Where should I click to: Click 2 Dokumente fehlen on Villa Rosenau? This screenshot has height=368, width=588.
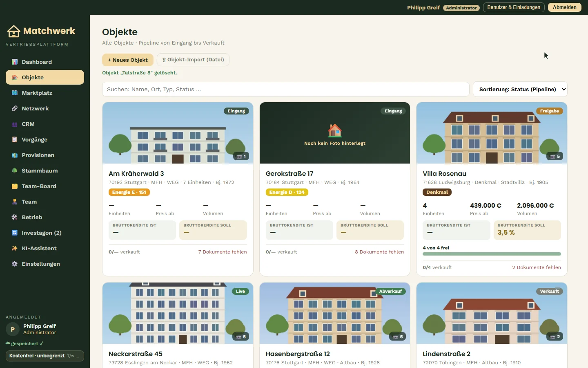coord(537,267)
